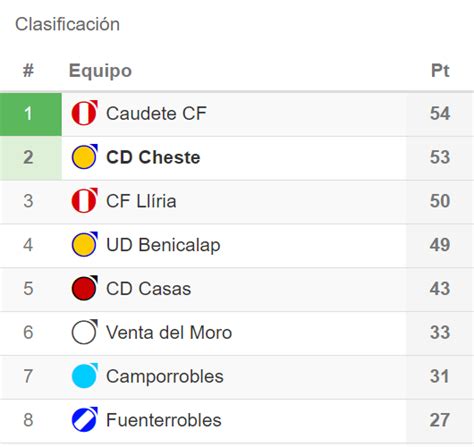Click the green position 1 cell
The image size is (474, 447).
31,114
